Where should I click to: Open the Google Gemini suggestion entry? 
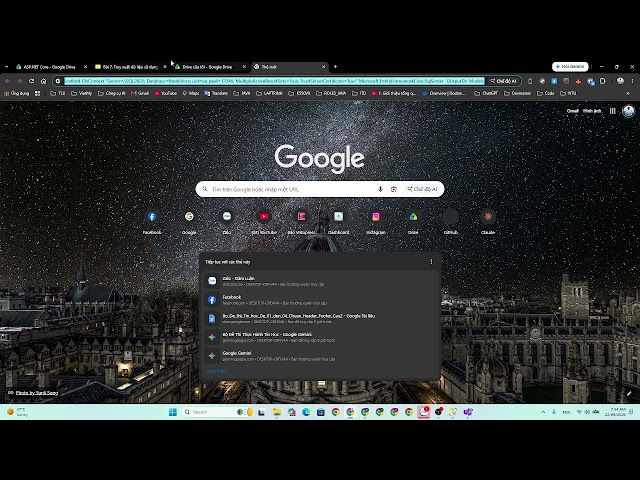[x=320, y=356]
